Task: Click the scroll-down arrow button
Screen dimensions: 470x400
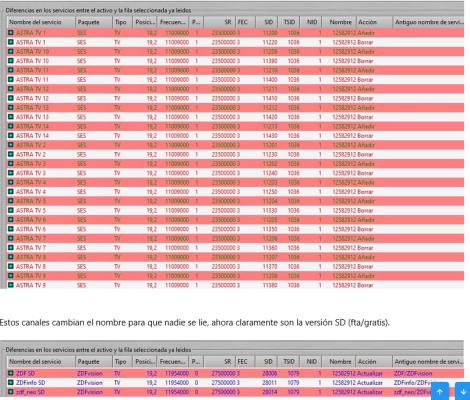Action: pyautogui.click(x=463, y=392)
